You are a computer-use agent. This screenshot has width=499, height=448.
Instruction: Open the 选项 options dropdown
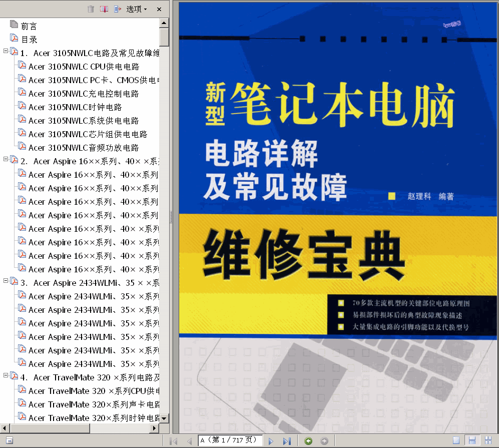(x=136, y=9)
